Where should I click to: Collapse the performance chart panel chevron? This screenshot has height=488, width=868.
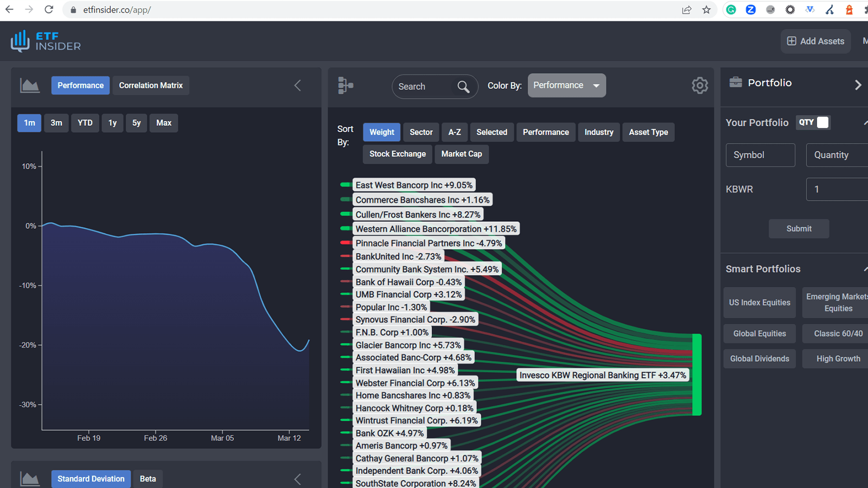point(297,85)
